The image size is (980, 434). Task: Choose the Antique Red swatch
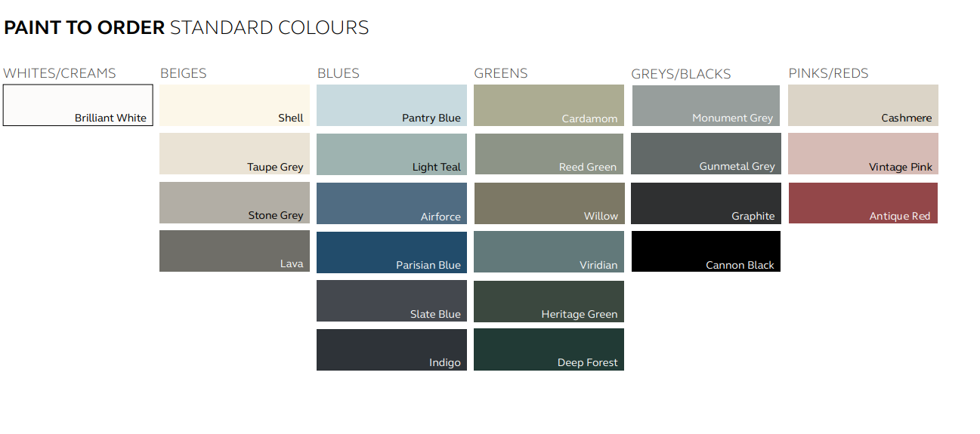863,203
